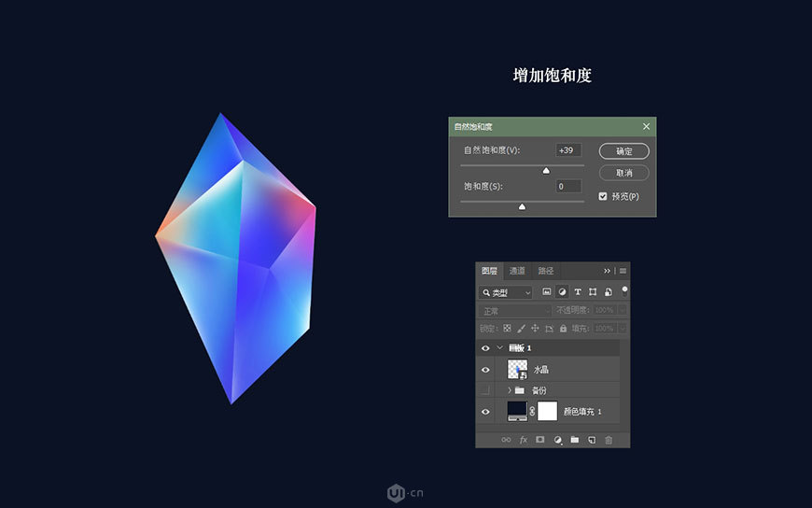Image resolution: width=812 pixels, height=508 pixels.
Task: Click the add layer style fx icon
Action: pos(523,439)
